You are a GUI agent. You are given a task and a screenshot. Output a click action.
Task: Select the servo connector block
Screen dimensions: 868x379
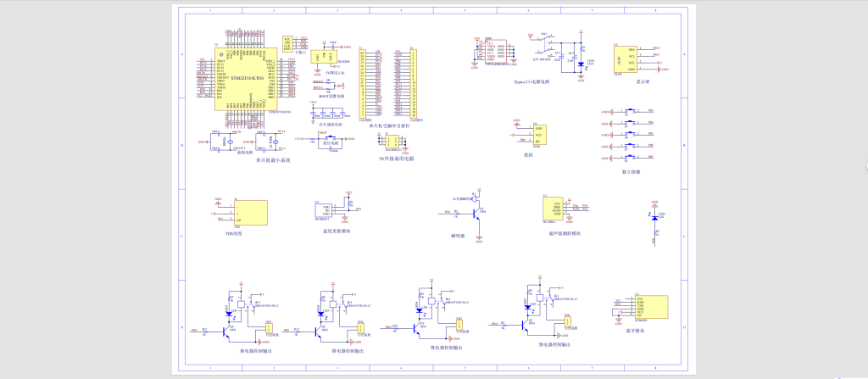538,135
